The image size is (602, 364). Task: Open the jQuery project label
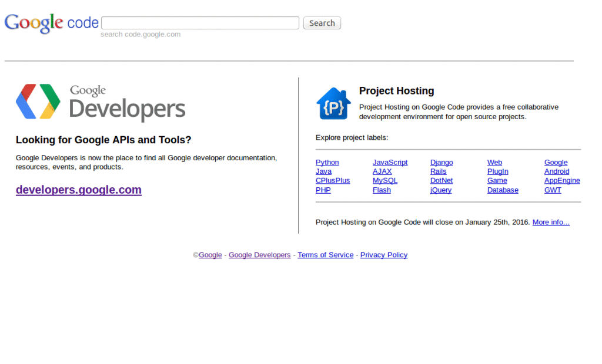tap(441, 190)
